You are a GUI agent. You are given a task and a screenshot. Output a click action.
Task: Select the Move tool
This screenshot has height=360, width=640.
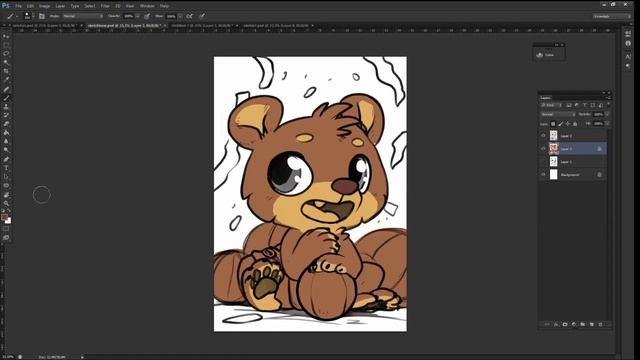6,36
